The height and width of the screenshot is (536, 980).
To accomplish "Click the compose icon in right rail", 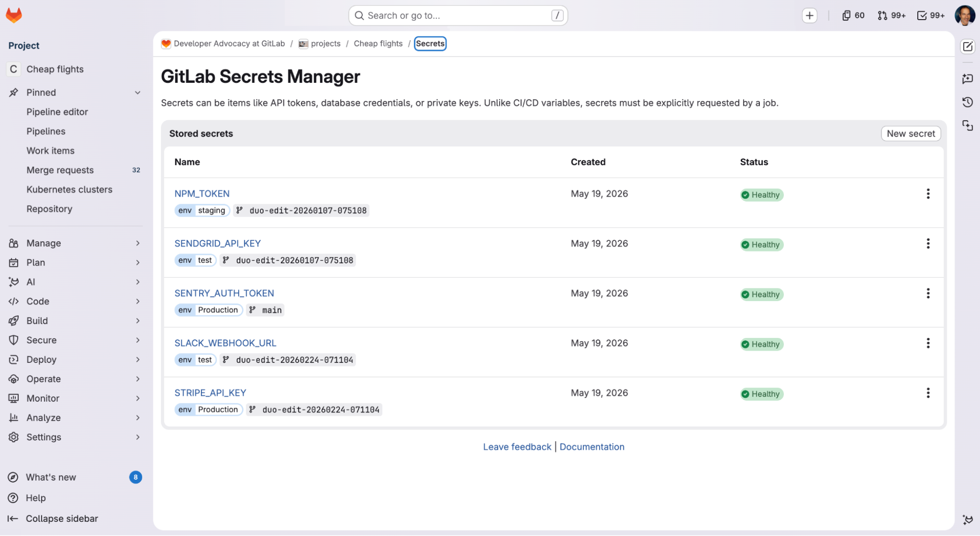I will click(967, 47).
